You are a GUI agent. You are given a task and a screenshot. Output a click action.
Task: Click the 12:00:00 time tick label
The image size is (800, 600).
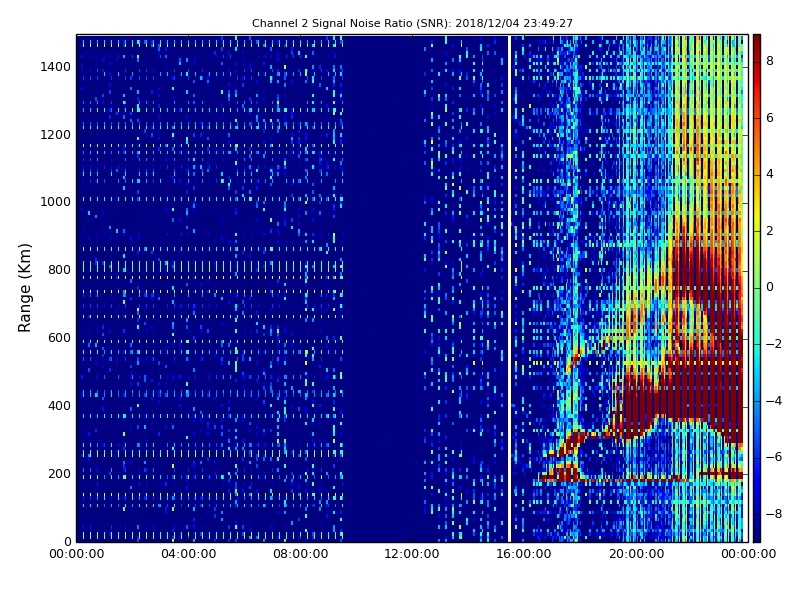pos(412,554)
